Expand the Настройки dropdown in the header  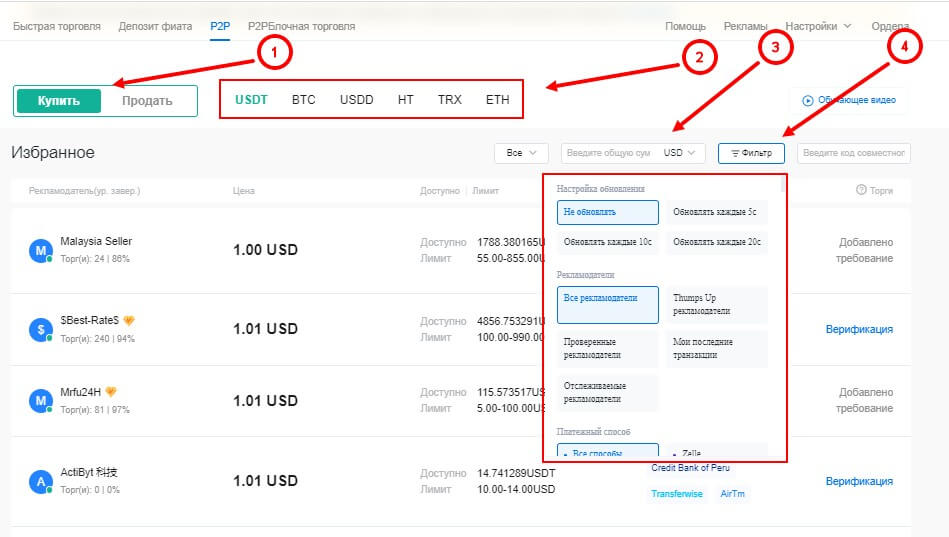click(x=818, y=26)
